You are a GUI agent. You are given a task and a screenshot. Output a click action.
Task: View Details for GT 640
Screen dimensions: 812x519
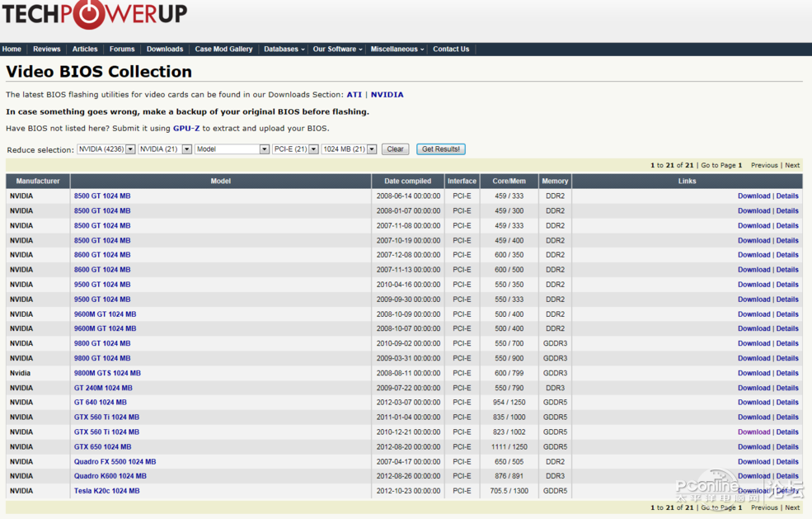coord(787,403)
